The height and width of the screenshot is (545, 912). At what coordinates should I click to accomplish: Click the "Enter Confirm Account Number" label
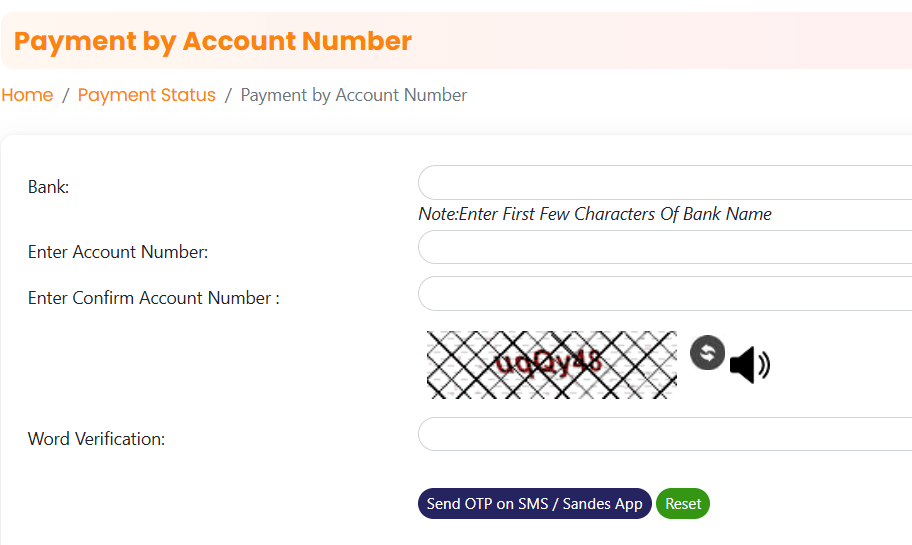pos(153,298)
